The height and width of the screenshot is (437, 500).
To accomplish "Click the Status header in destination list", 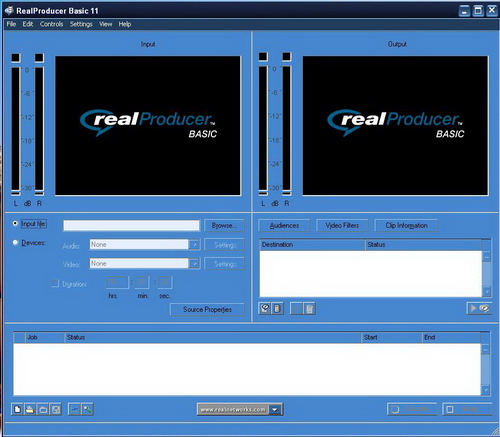I will [423, 244].
